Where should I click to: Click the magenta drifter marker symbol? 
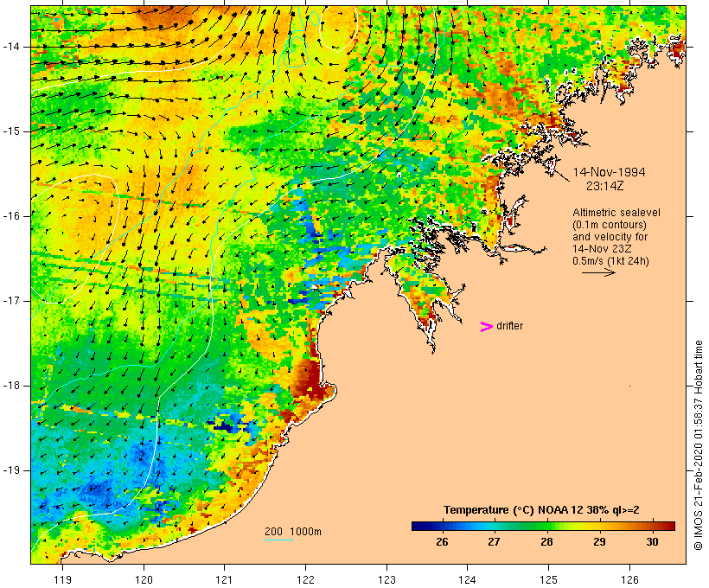[486, 327]
